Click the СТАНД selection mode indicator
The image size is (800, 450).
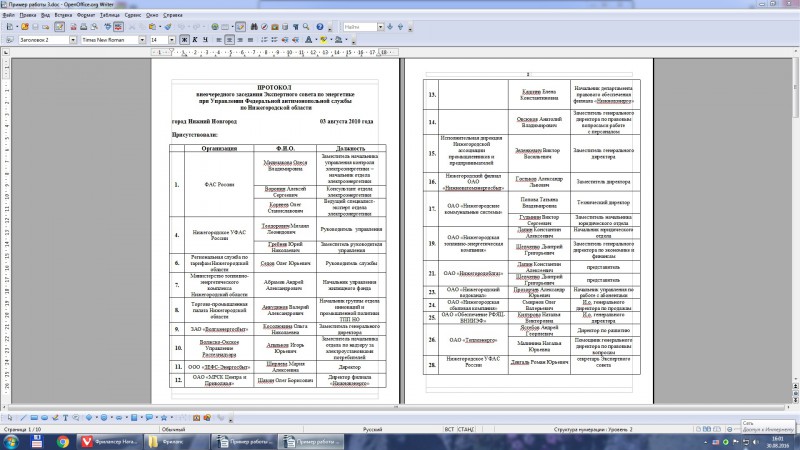[x=466, y=430]
